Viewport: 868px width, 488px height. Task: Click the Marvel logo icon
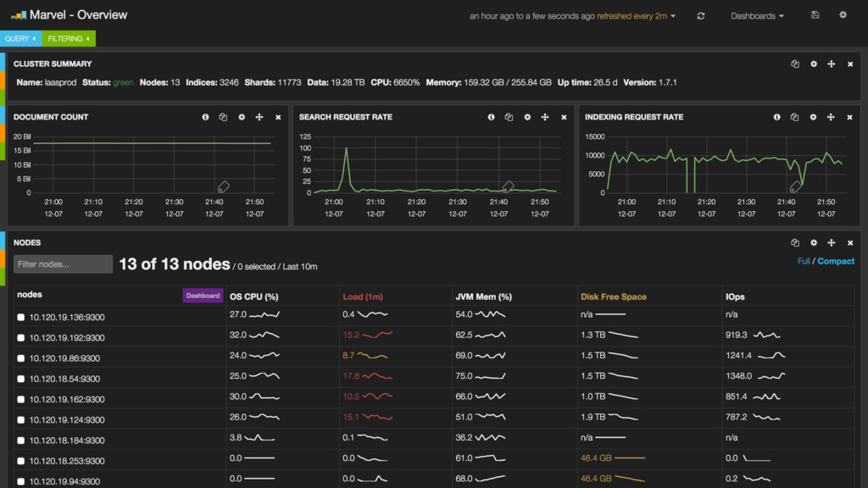coord(19,15)
